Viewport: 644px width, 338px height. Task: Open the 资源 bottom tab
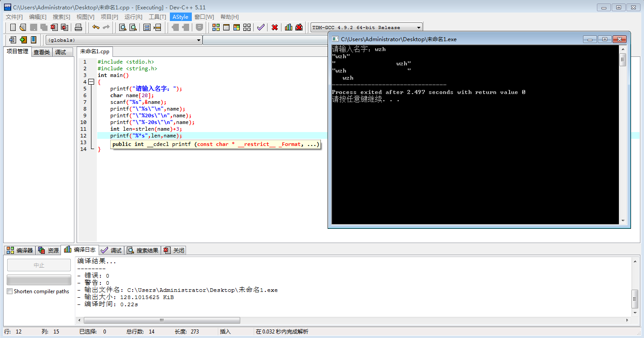coord(48,250)
